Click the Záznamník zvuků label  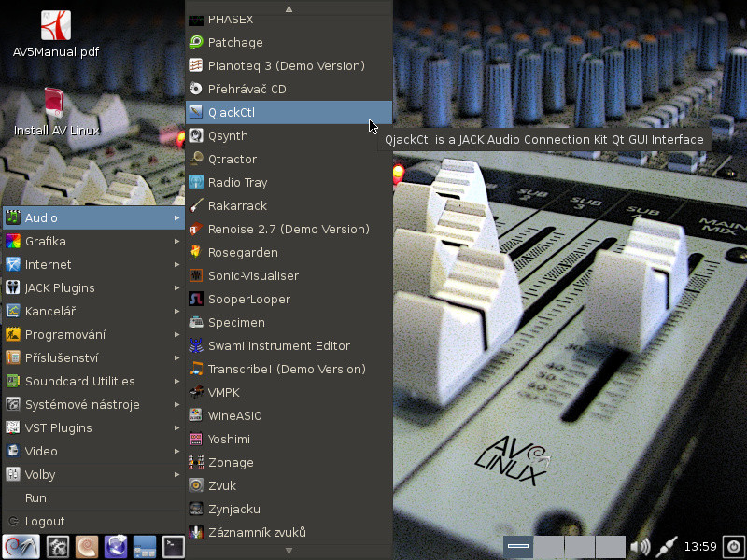258,532
